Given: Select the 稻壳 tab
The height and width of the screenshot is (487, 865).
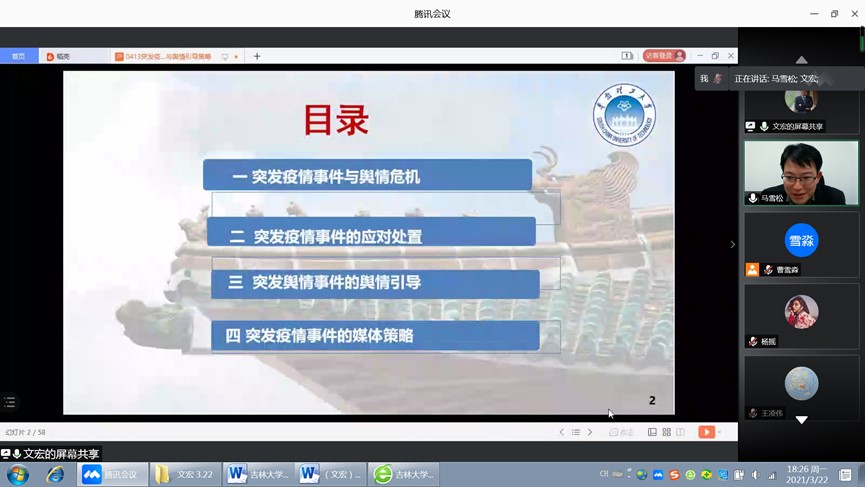Looking at the screenshot, I should click(x=60, y=57).
